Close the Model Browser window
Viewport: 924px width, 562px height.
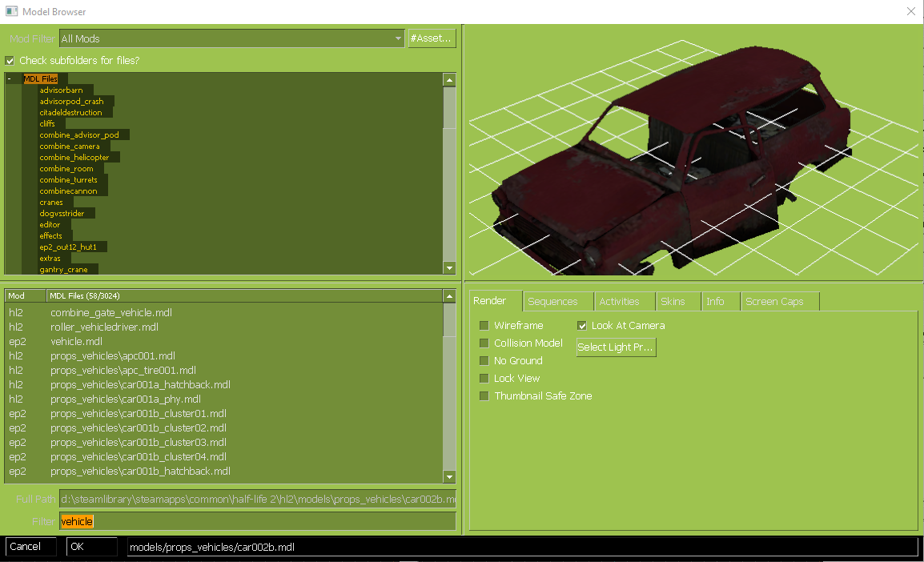click(x=910, y=11)
